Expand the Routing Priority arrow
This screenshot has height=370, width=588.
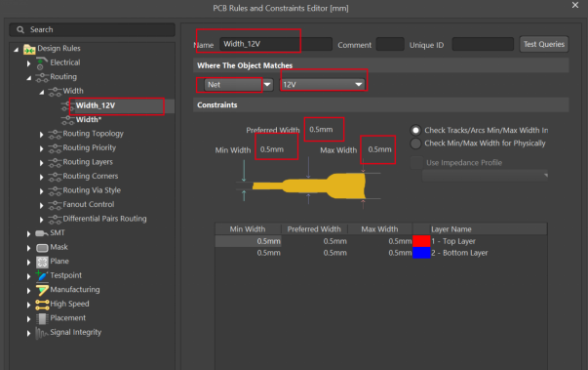[x=42, y=148]
